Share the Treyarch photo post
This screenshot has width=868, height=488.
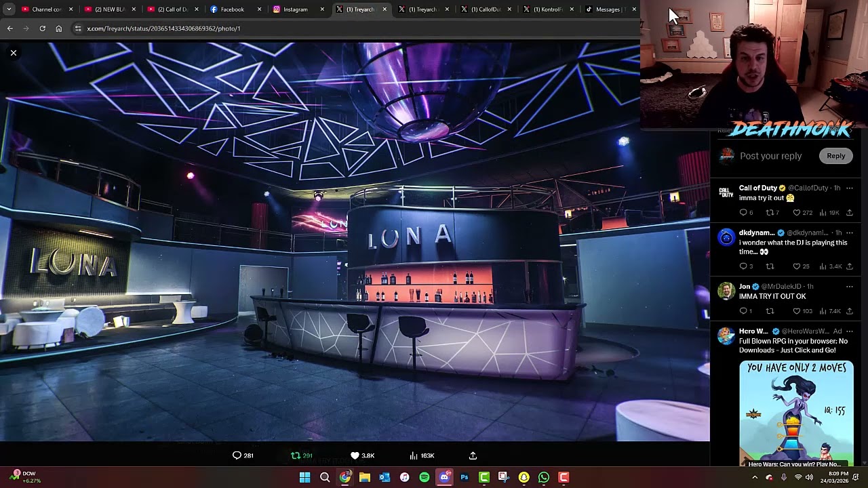click(473, 455)
